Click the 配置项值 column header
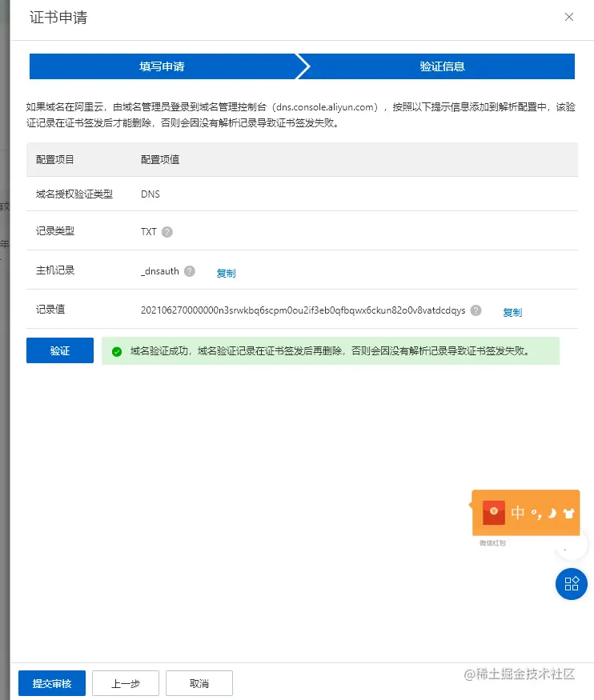The height and width of the screenshot is (700, 594). coord(160,159)
